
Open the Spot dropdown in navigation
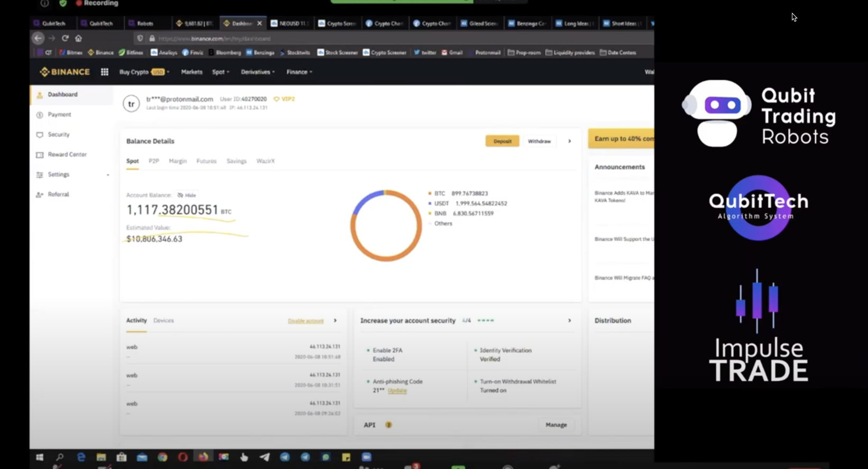(x=221, y=72)
